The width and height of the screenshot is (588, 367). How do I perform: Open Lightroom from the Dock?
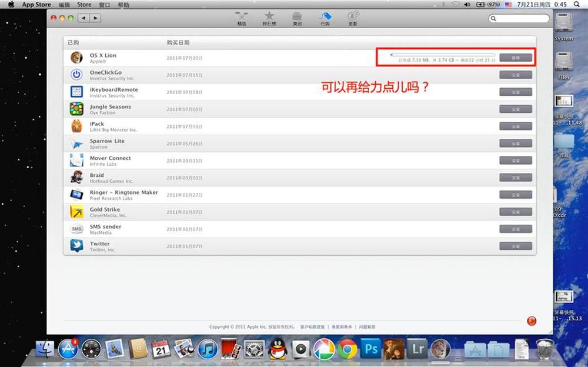click(417, 349)
